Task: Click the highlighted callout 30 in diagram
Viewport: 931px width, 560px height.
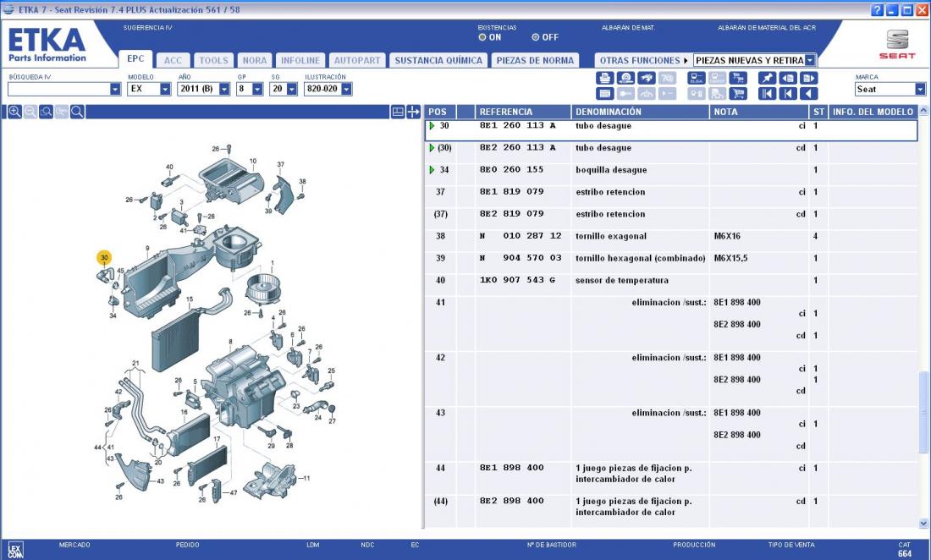Action: (x=104, y=257)
